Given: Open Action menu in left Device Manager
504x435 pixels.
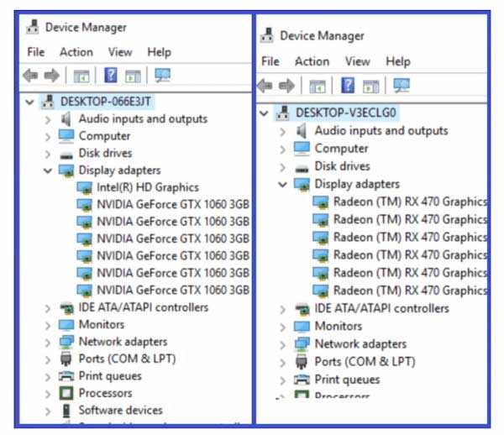Looking at the screenshot, I should click(76, 52).
